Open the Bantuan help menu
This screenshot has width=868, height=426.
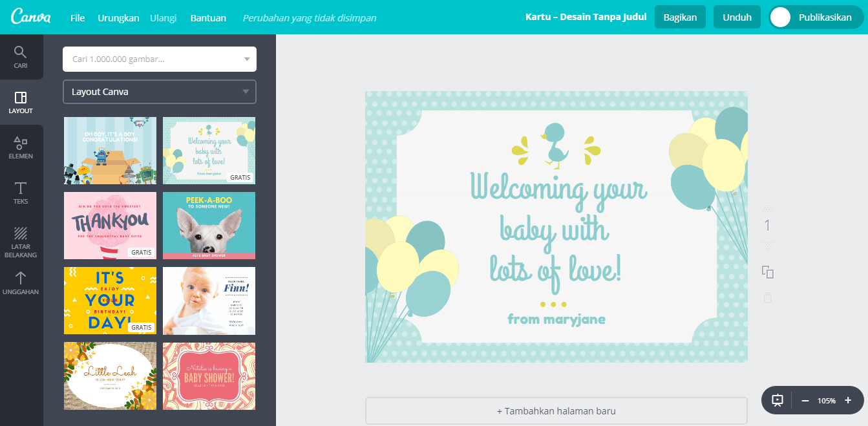pos(208,17)
